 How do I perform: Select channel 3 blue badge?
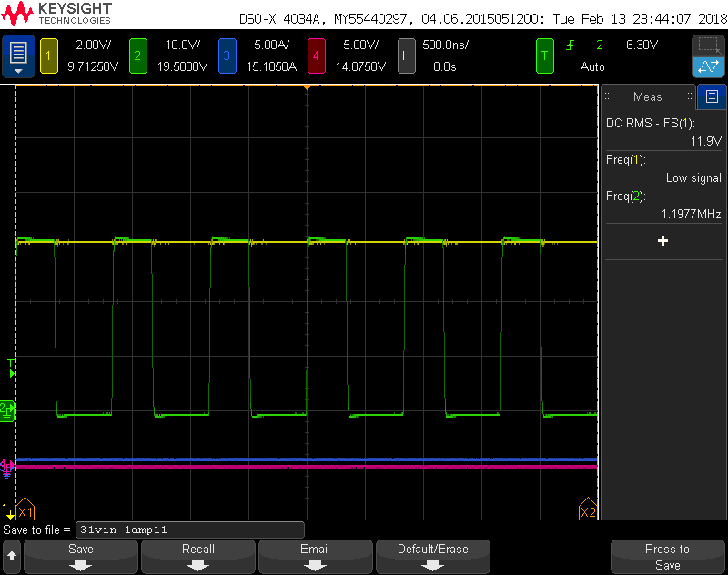tap(227, 56)
